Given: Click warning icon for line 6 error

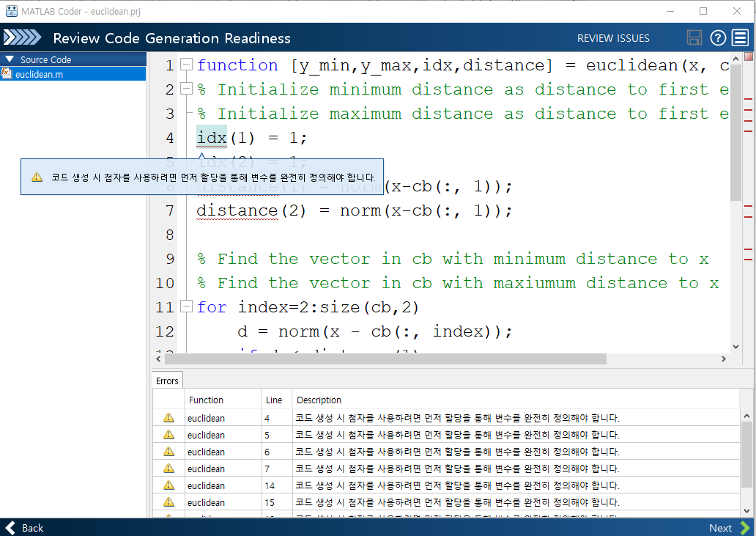Looking at the screenshot, I should coord(168,452).
